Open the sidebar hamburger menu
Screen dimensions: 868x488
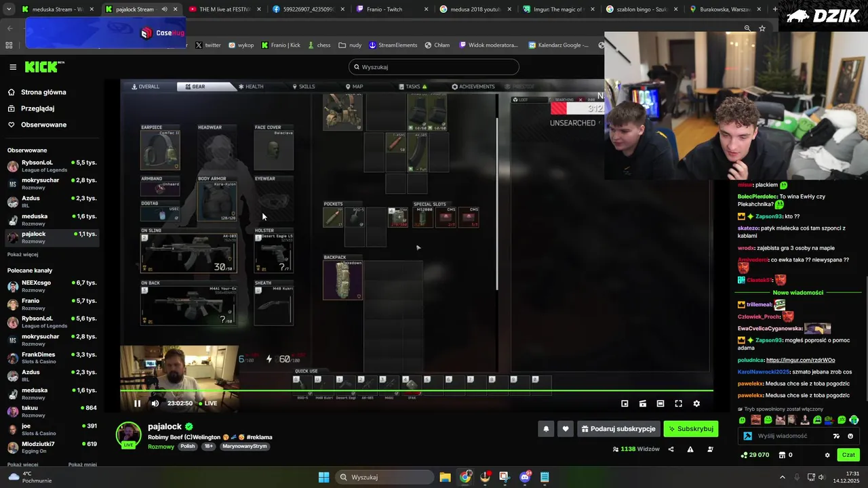click(x=13, y=67)
